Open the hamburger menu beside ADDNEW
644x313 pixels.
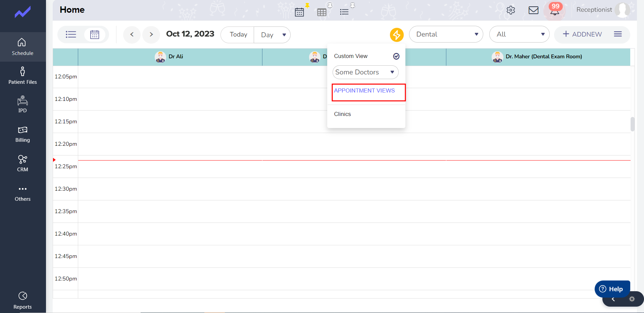point(618,34)
